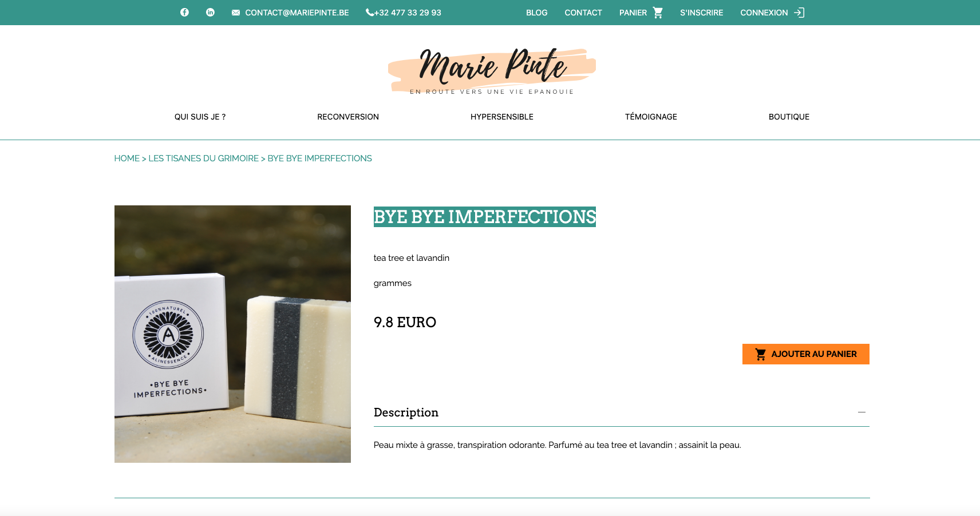Open the Boutique navigation item
The height and width of the screenshot is (516, 980).
(789, 117)
